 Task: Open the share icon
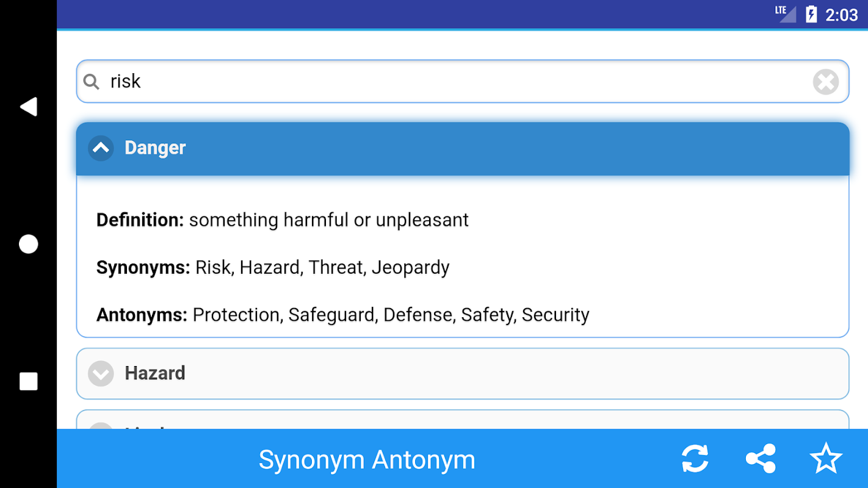(x=761, y=459)
